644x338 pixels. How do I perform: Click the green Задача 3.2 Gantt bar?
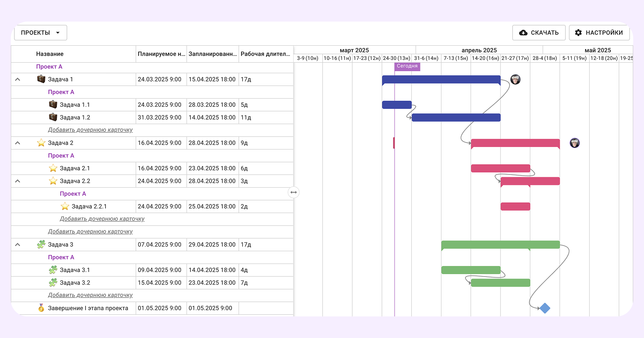pyautogui.click(x=500, y=283)
